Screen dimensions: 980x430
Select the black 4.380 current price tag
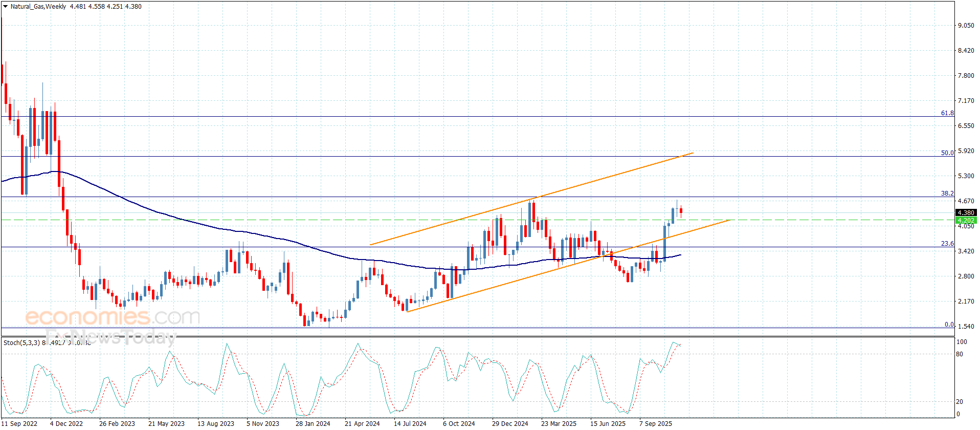pyautogui.click(x=966, y=212)
